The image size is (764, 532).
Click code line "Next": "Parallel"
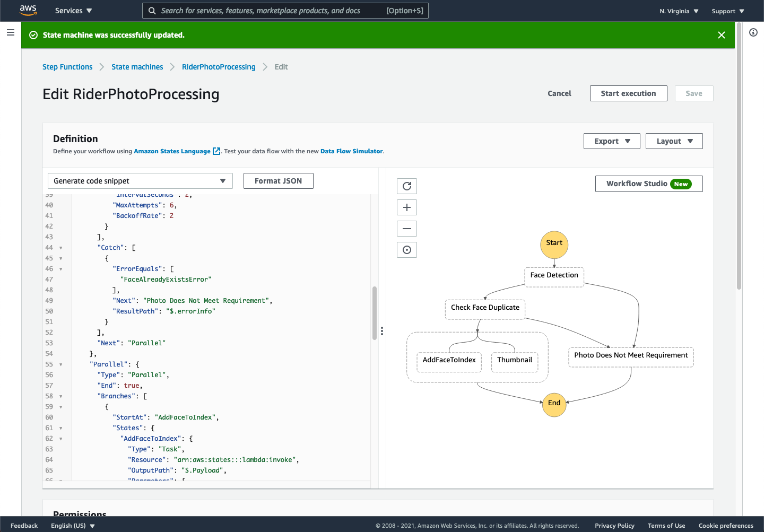pyautogui.click(x=132, y=343)
